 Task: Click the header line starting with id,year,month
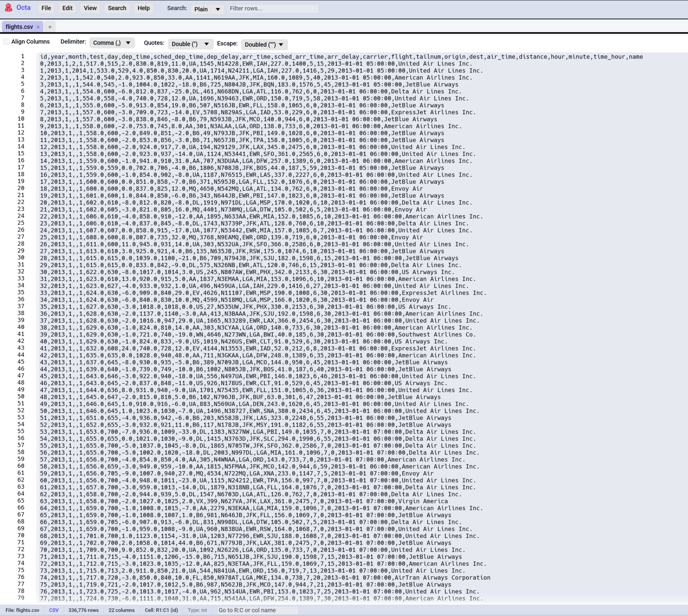point(342,57)
